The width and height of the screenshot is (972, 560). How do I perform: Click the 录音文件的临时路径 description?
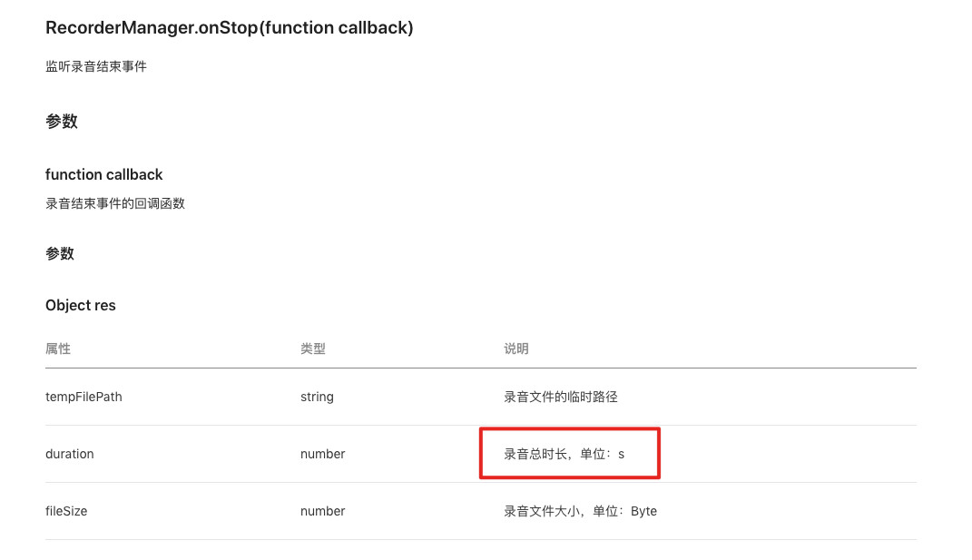coord(561,397)
